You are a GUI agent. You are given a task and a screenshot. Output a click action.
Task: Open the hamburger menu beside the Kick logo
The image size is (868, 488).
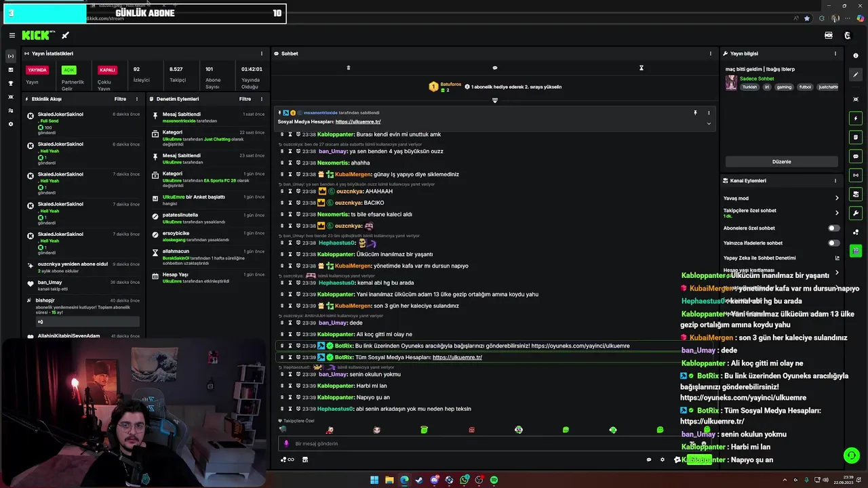12,35
